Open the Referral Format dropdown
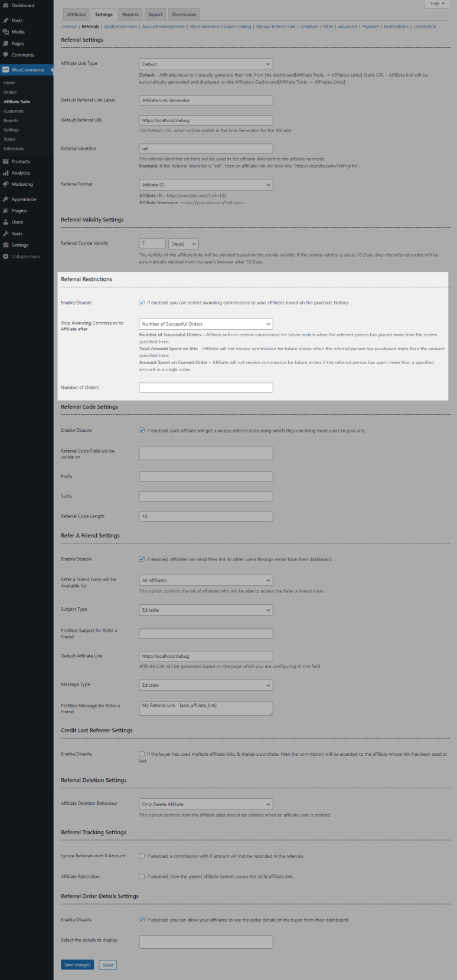This screenshot has width=457, height=980. point(206,185)
